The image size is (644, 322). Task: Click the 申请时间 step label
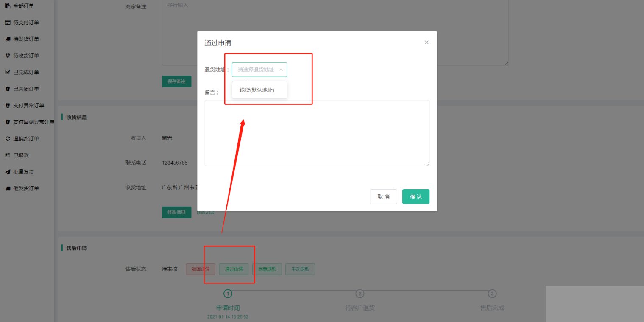tap(228, 308)
